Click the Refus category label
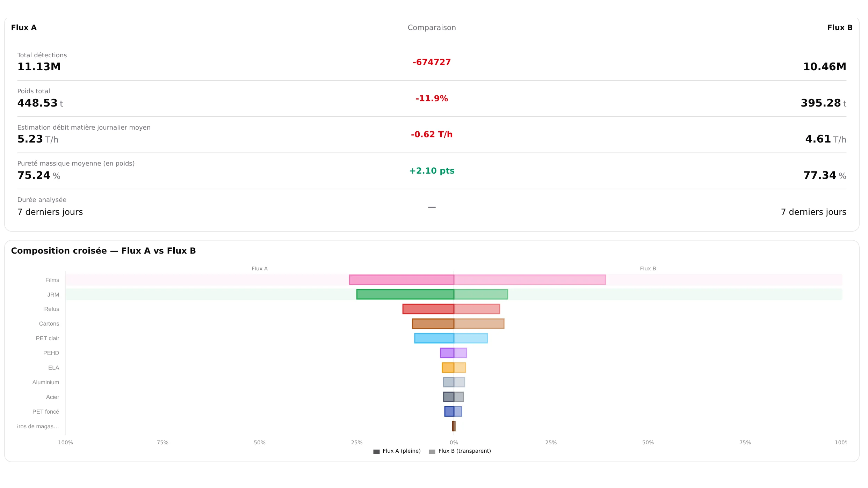This screenshot has width=868, height=488. point(52,309)
